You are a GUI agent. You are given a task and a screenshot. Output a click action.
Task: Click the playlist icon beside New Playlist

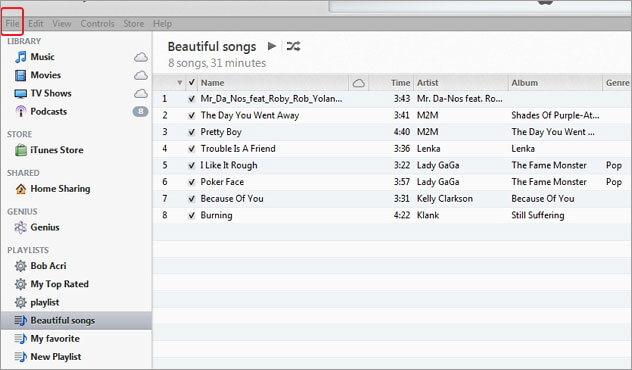(21, 357)
